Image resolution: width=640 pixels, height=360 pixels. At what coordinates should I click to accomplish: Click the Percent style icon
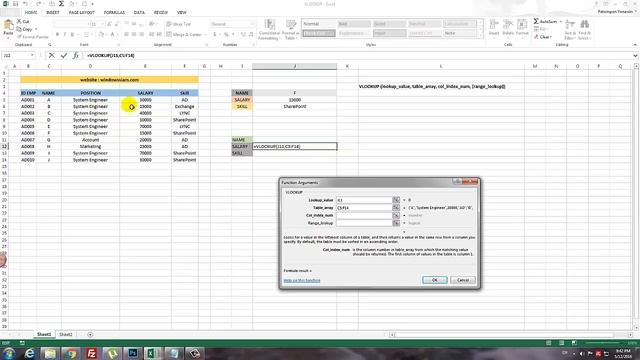pyautogui.click(x=226, y=34)
